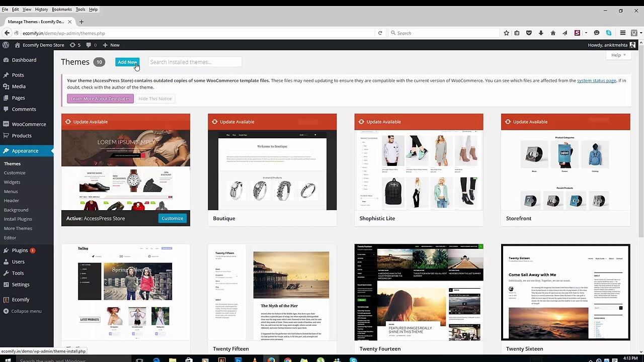Click the paper plane send icon
Screen dimensions: 644x362
click(x=565, y=33)
